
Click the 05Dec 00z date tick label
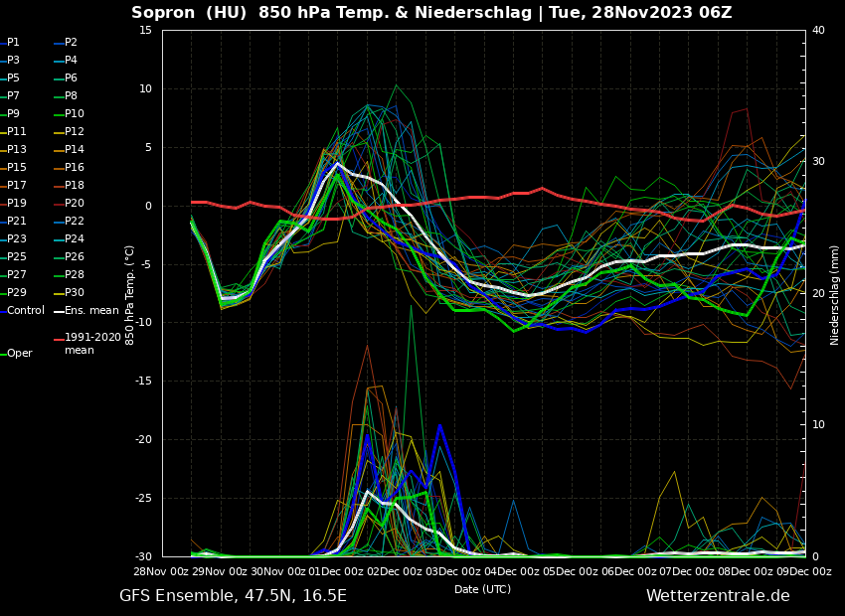[x=571, y=571]
